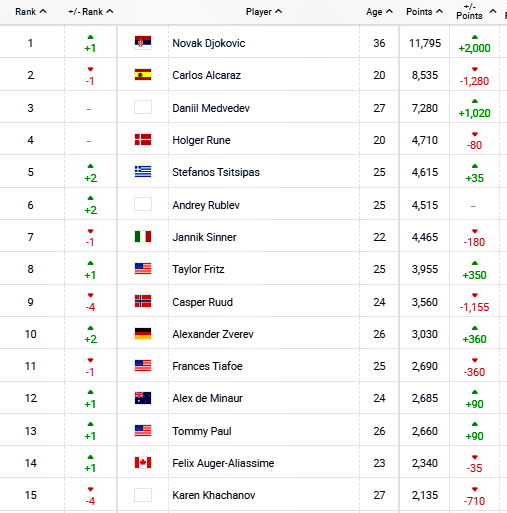Sort the table by Rank column

tap(30, 12)
